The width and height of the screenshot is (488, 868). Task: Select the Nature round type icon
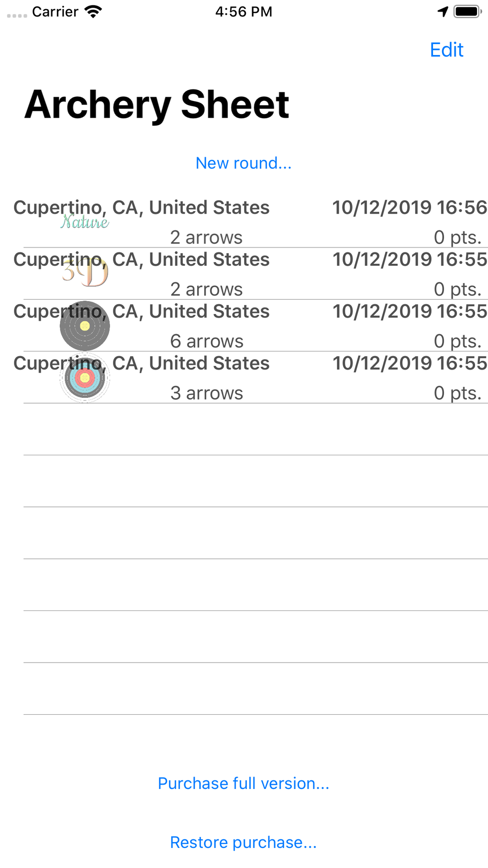[x=85, y=222]
